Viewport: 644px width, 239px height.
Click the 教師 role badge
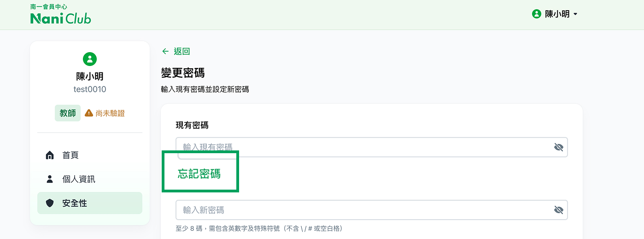click(68, 113)
